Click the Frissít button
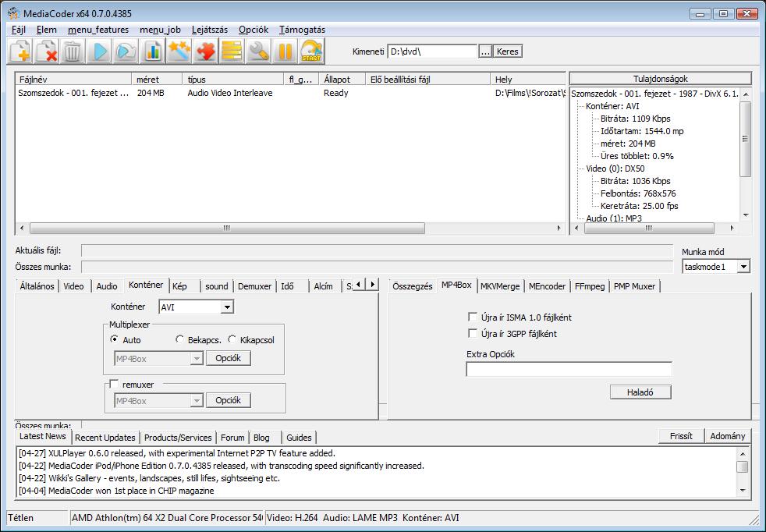 click(681, 436)
